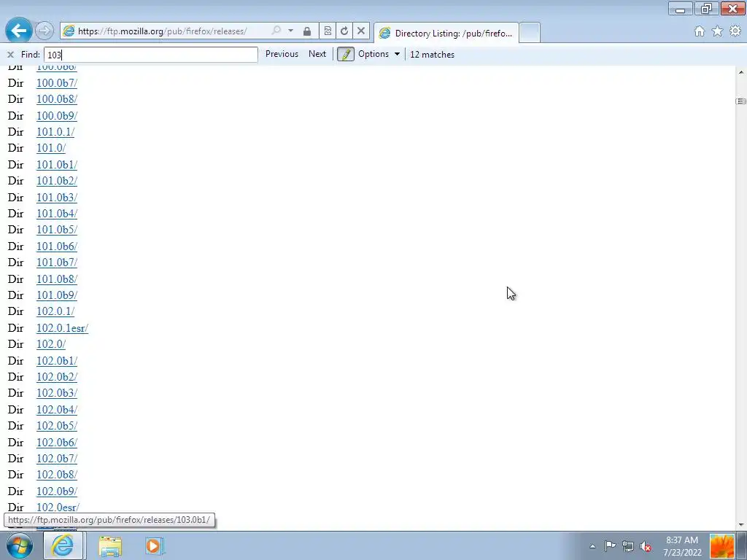The width and height of the screenshot is (747, 560).
Task: Click the page scrollbar up arrow
Action: [741, 72]
